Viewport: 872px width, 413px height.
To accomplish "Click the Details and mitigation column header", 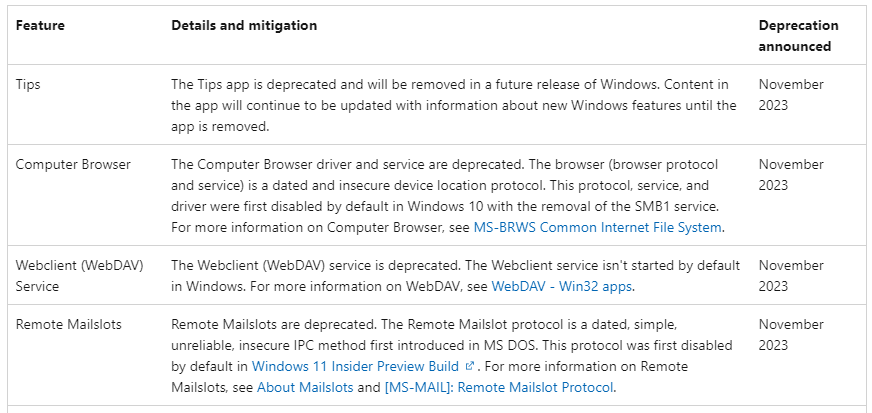I will tap(244, 25).
